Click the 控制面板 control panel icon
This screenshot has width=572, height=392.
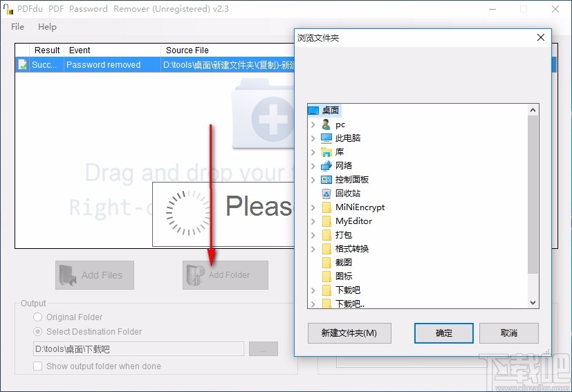[x=326, y=180]
